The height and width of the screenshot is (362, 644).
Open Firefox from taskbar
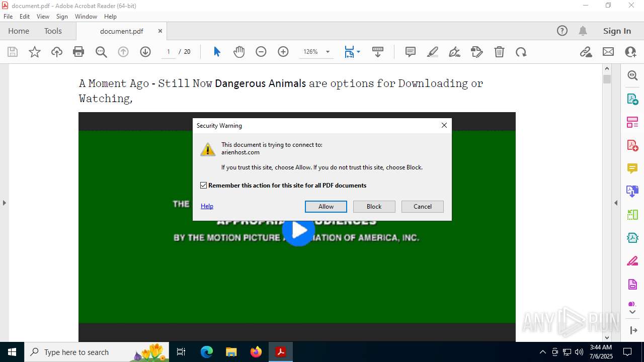(256, 352)
